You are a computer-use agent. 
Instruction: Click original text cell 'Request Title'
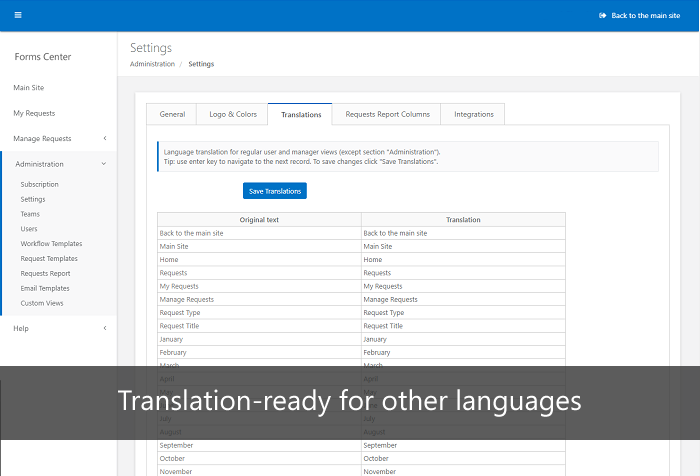click(259, 326)
